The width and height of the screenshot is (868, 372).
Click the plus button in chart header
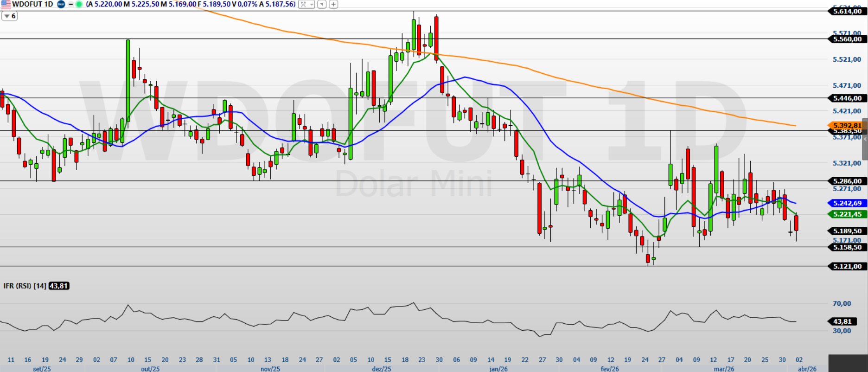tap(333, 4)
